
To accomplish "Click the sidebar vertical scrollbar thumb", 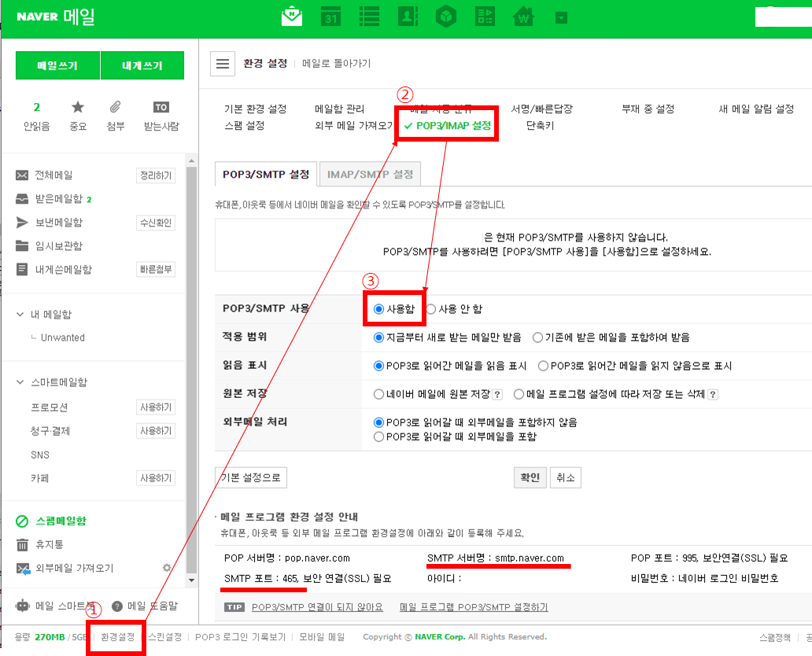I will 192,370.
